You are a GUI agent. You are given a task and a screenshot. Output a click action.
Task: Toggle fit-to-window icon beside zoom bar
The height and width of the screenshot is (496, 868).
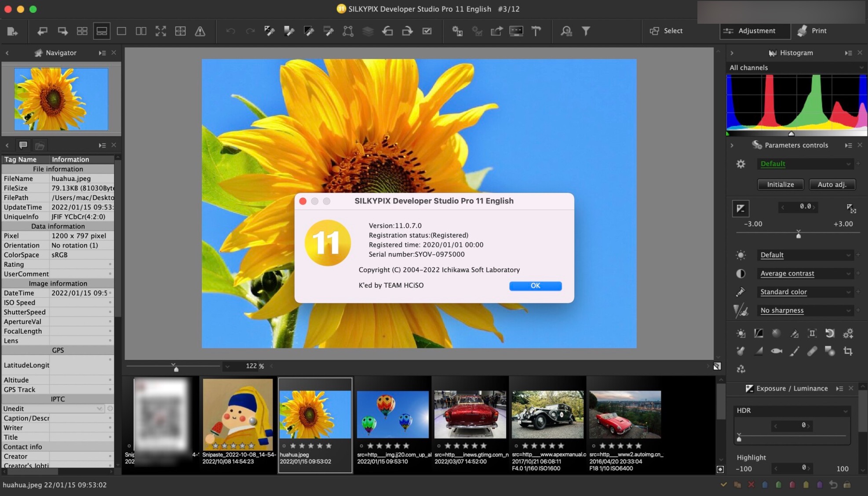coord(717,366)
